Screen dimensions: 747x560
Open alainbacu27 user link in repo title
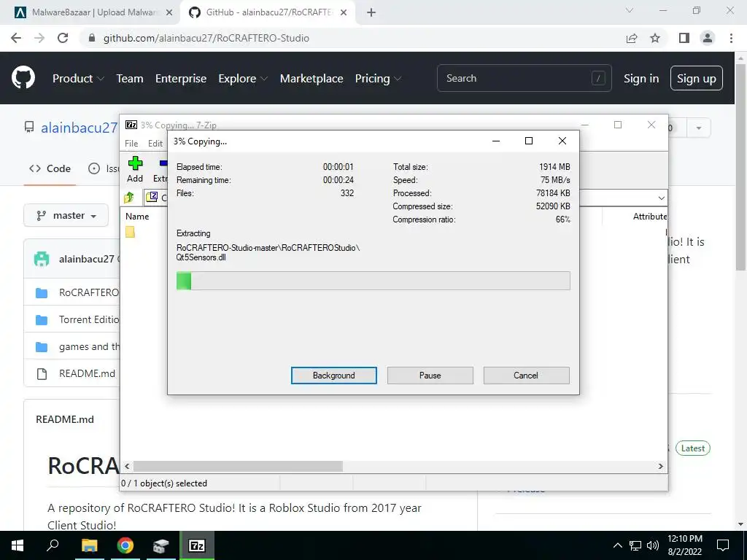click(79, 128)
